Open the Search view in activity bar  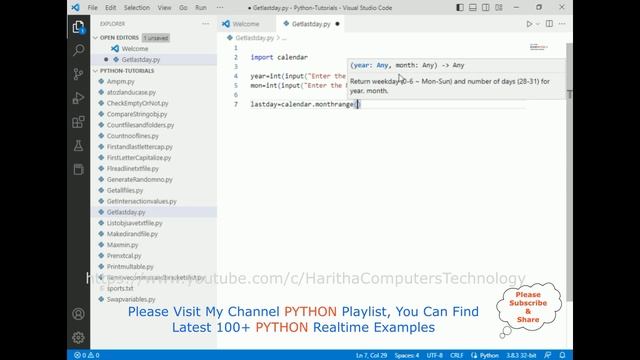point(78,50)
